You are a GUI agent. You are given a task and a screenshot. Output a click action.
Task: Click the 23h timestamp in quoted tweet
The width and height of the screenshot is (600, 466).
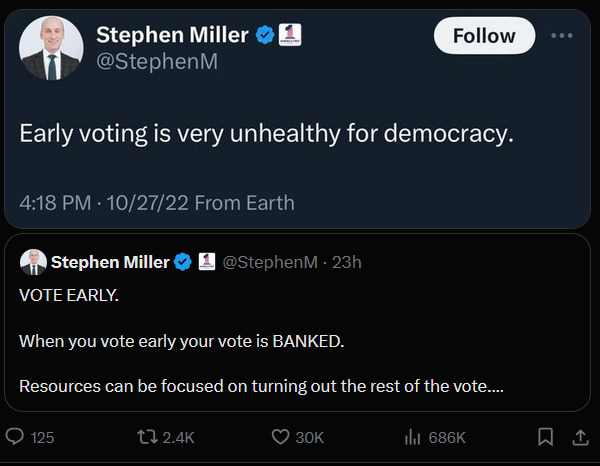tap(346, 262)
